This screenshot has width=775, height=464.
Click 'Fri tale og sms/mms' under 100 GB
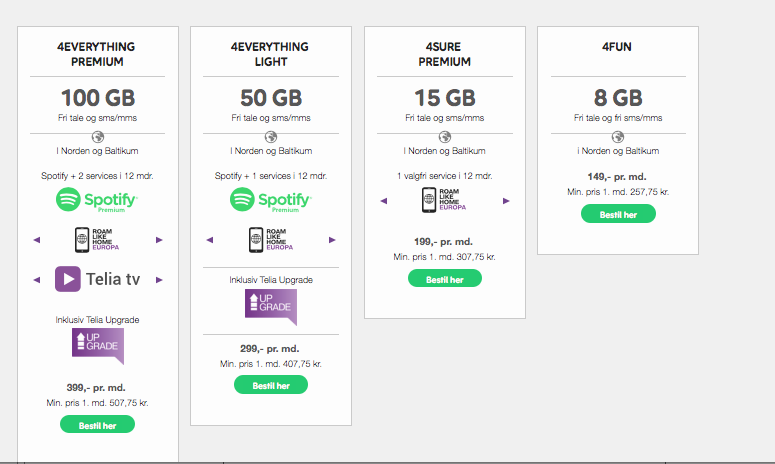pyautogui.click(x=97, y=118)
